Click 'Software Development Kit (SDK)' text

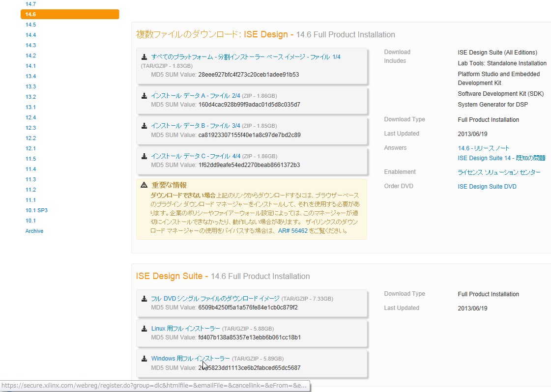click(x=501, y=94)
